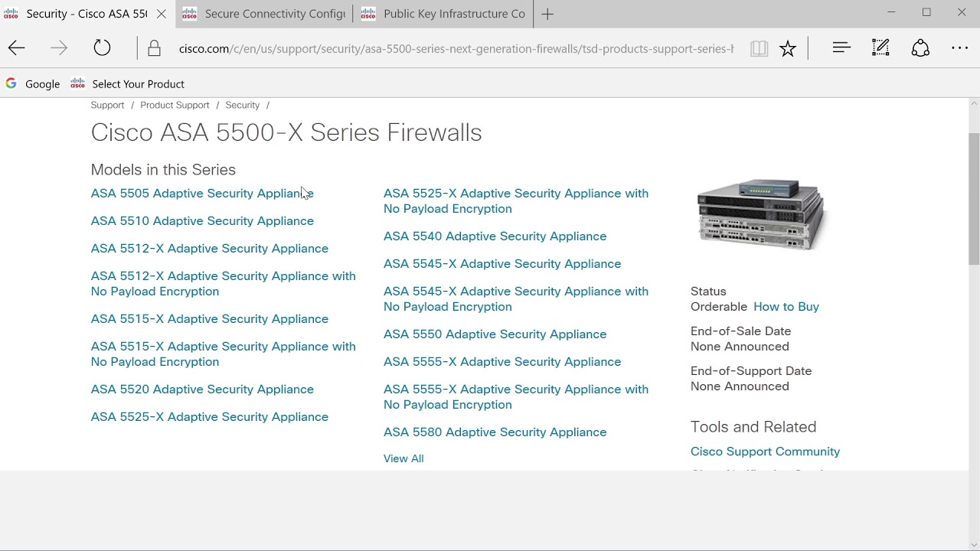Click scrollbar down arrow
This screenshot has width=980, height=551.
click(x=974, y=544)
